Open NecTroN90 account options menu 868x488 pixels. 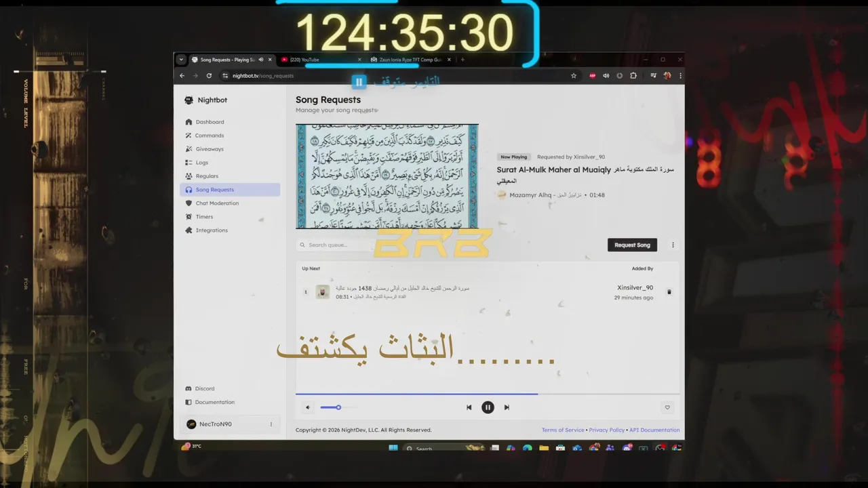pyautogui.click(x=271, y=424)
